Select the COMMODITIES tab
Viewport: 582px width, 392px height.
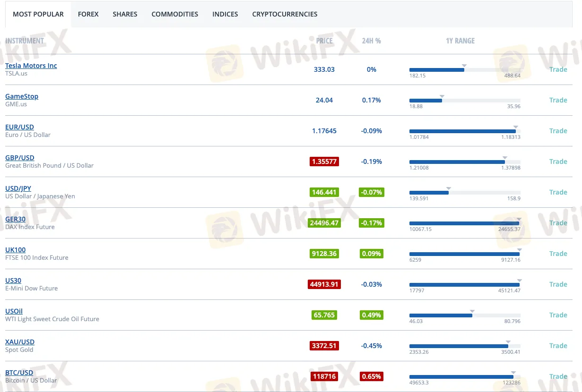click(x=174, y=14)
